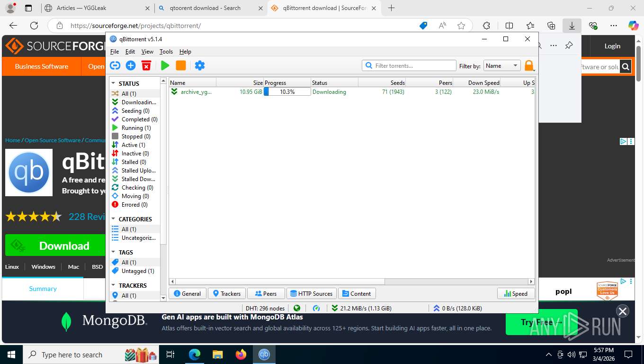Select the Untagged (1) tag

tap(135, 271)
